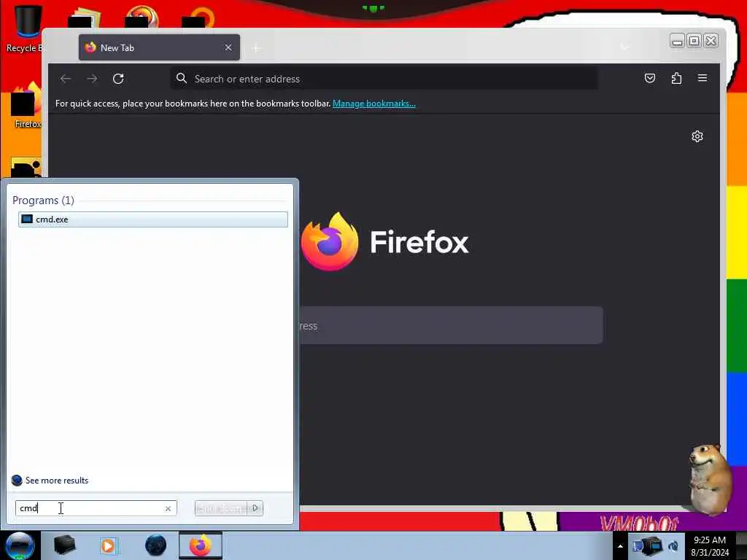Click the cmd search field in Start menu
Viewport: 747px width, 560px height.
click(96, 508)
